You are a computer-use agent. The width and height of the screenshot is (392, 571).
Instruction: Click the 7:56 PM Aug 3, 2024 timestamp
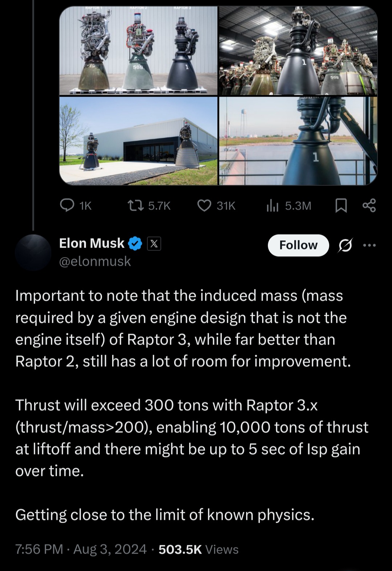pyautogui.click(x=81, y=549)
